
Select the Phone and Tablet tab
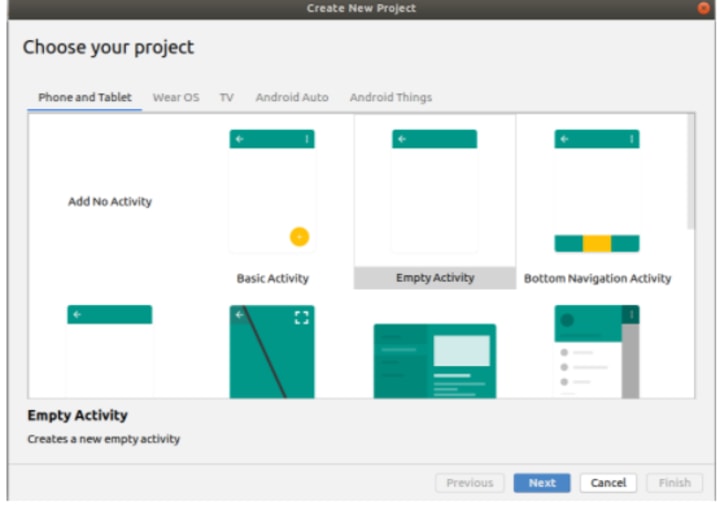[84, 97]
